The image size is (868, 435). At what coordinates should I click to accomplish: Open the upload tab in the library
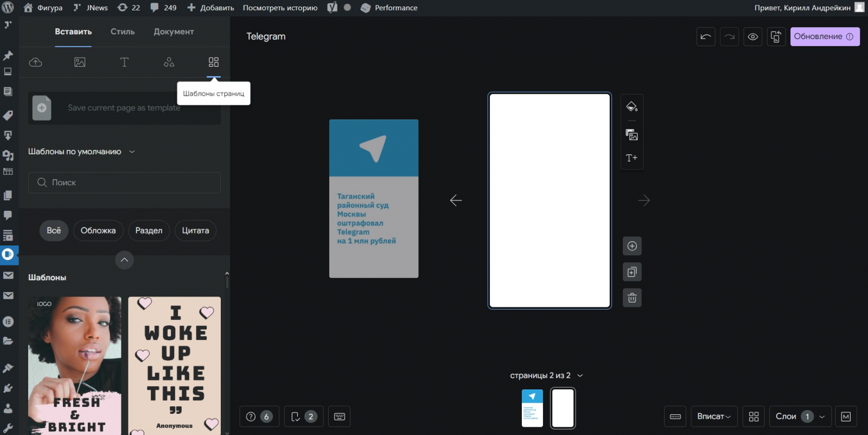point(36,62)
